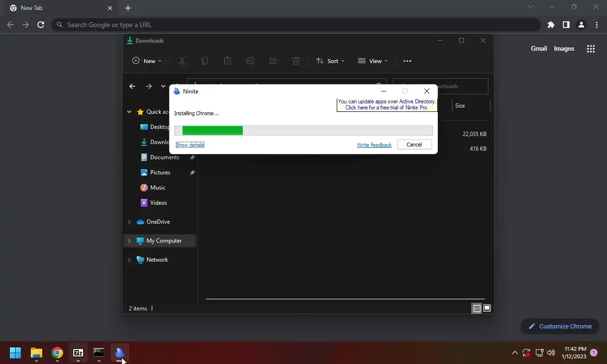Go forward in File Explorer navigation
The image size is (607, 364).
click(x=149, y=86)
